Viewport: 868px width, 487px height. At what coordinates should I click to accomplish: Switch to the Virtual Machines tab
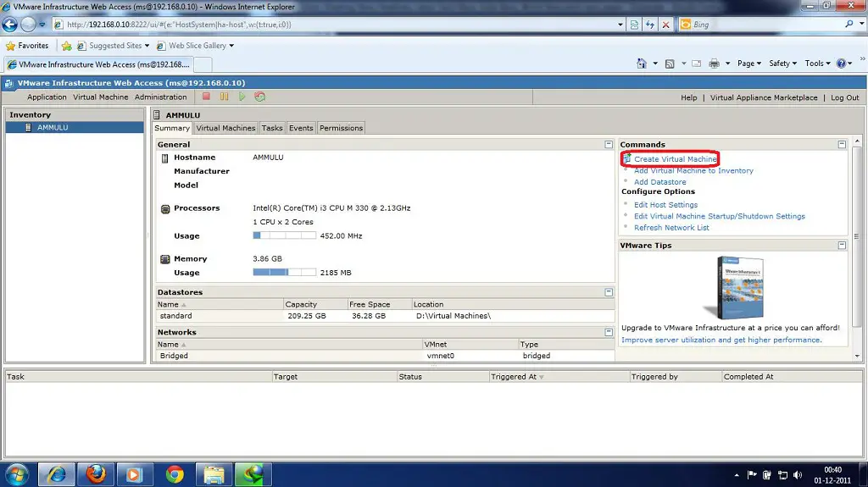pyautogui.click(x=225, y=128)
